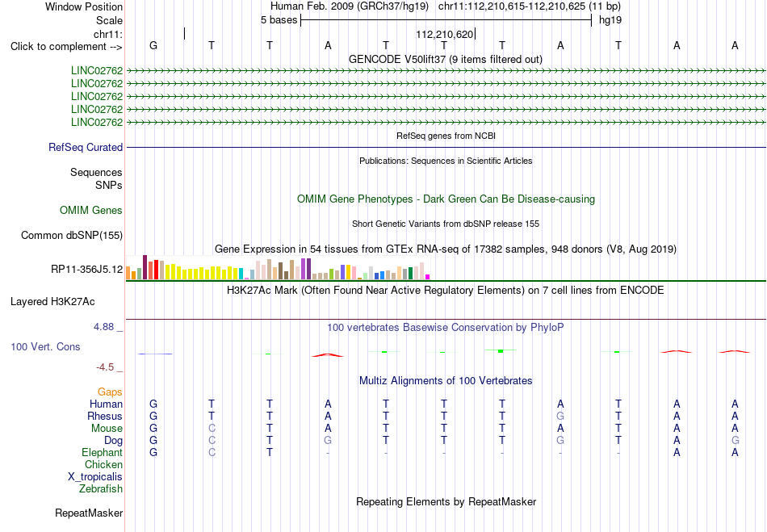Image resolution: width=767 pixels, height=532 pixels.
Task: Click the 112,210,620 position marker
Action: [445, 34]
